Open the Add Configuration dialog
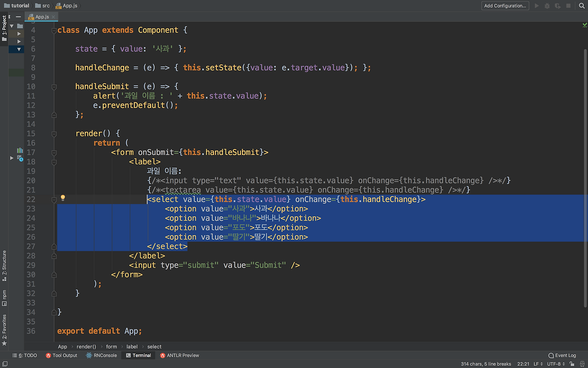The image size is (588, 368). coord(505,6)
